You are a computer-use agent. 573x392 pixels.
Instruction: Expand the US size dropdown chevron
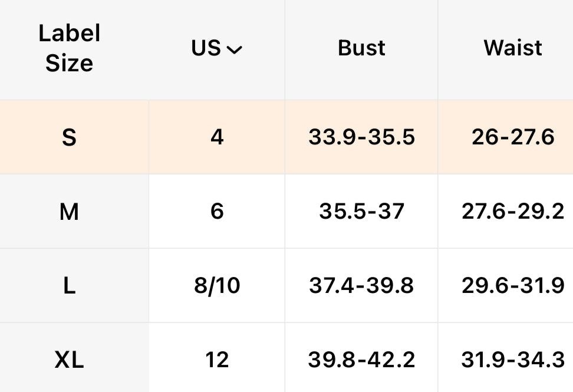coord(234,50)
